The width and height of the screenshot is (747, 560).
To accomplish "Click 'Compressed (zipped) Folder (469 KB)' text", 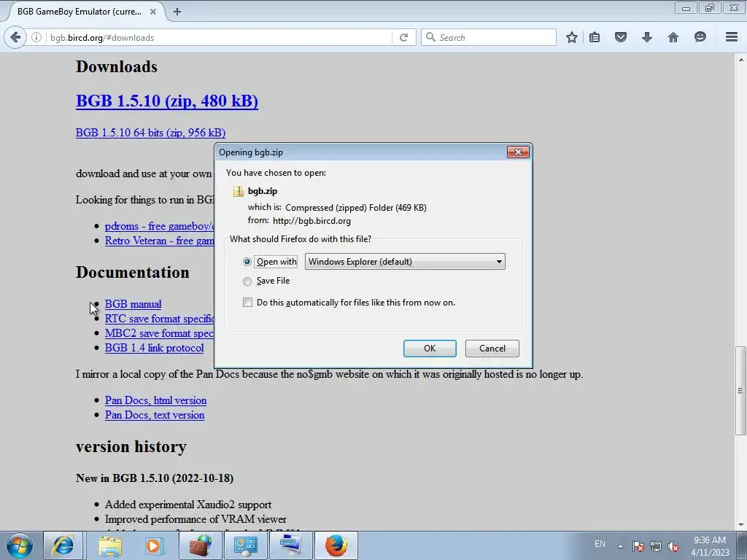I will click(x=356, y=208).
